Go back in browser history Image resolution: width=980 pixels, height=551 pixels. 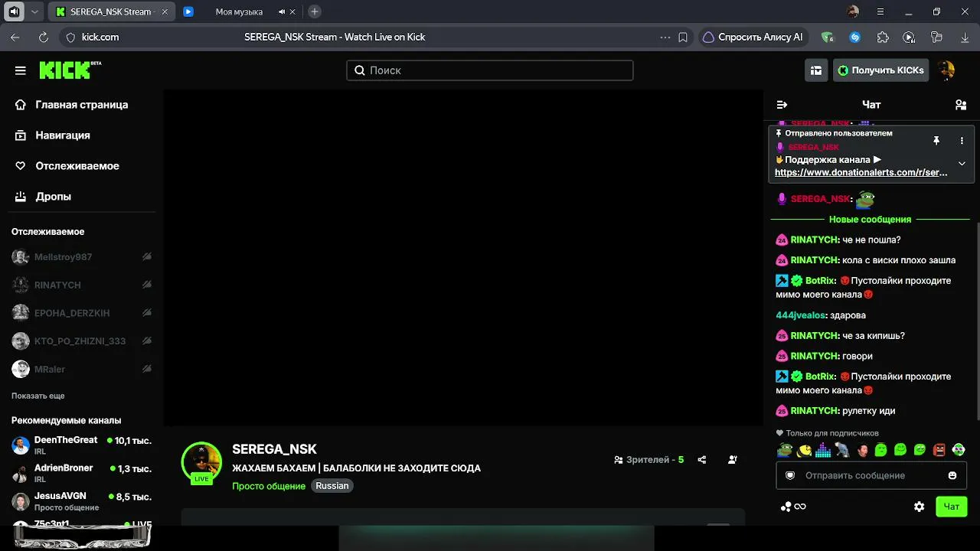(15, 37)
